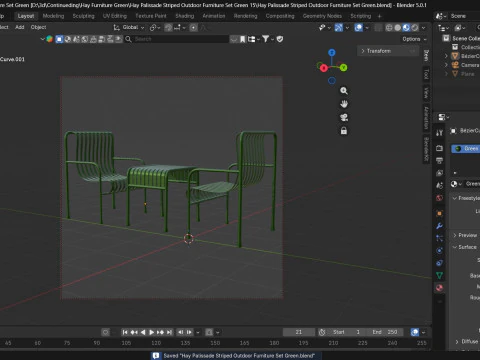This screenshot has width=480, height=360.
Task: Open the Item tab in sidebar
Action: (x=426, y=55)
